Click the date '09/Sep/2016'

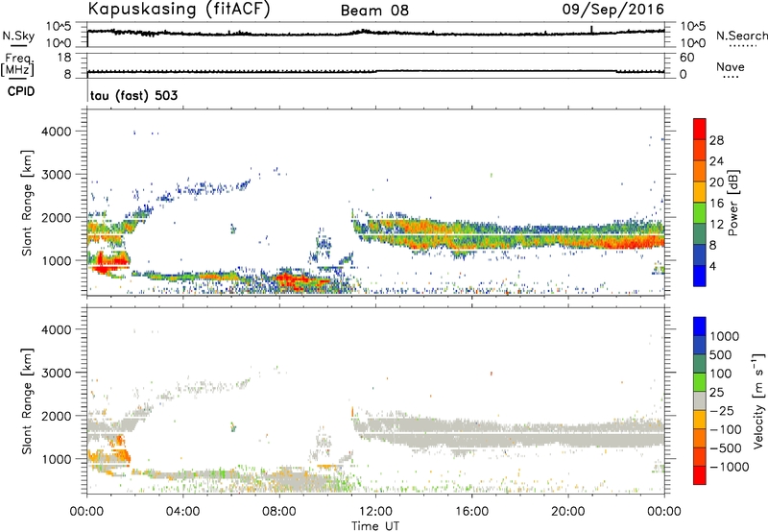[613, 10]
